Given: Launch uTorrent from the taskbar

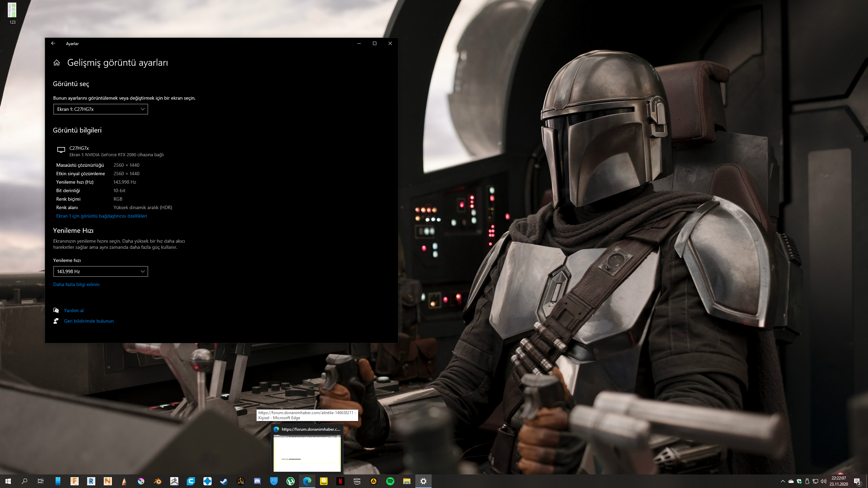Looking at the screenshot, I should pyautogui.click(x=291, y=481).
